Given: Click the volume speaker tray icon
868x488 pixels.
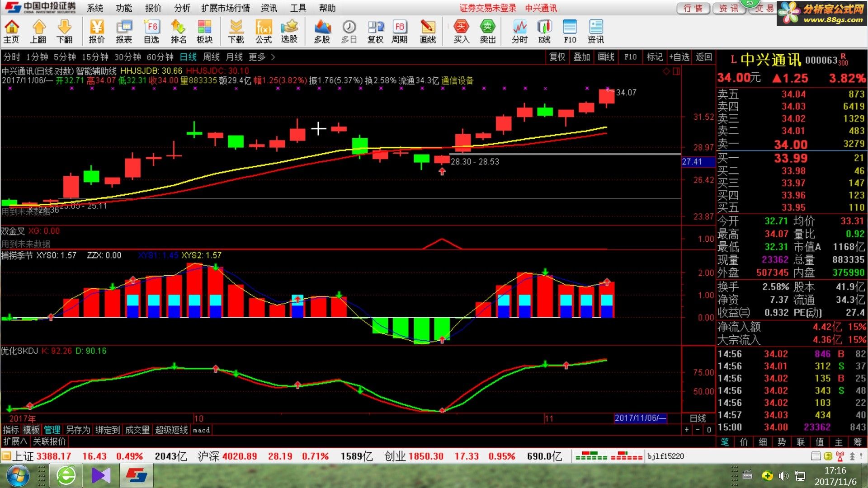Looking at the screenshot, I should click(783, 476).
